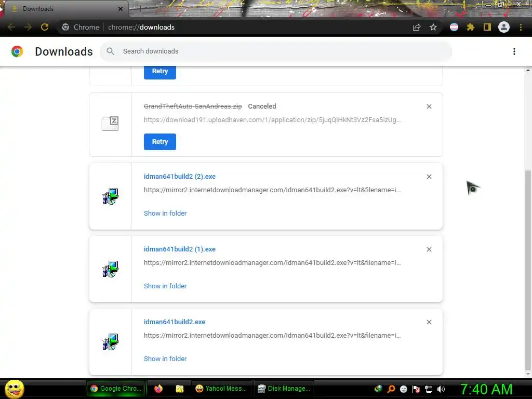
Task: Open the Chrome profile avatar
Action: point(504,27)
